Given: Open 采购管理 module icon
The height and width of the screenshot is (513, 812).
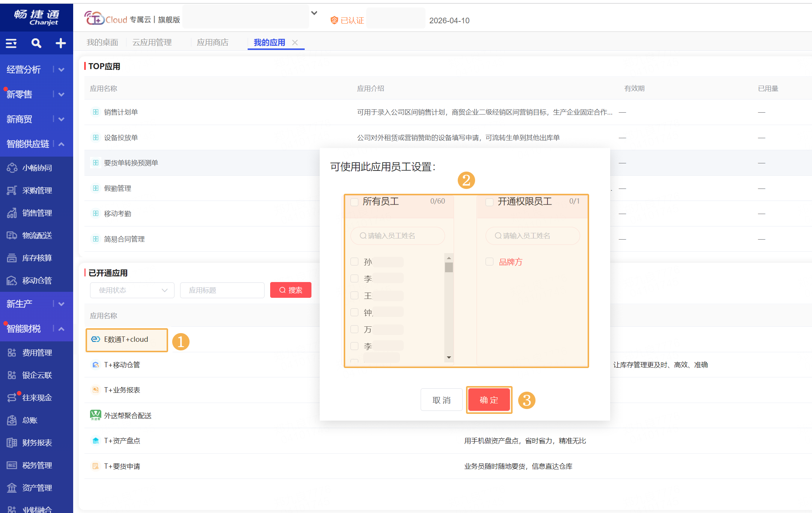Looking at the screenshot, I should pos(12,190).
